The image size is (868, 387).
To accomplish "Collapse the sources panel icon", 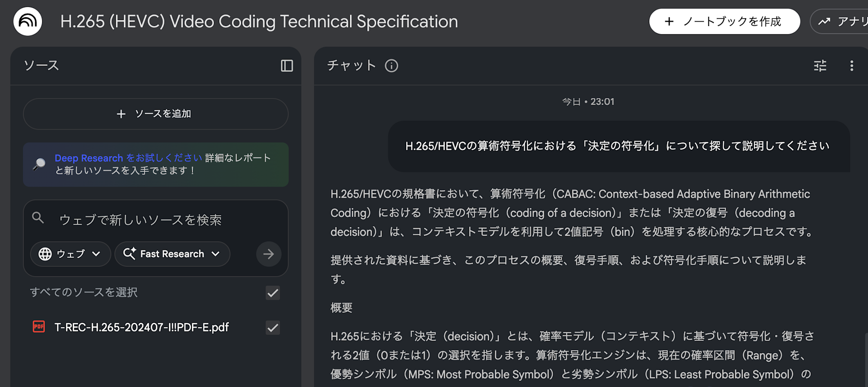I will coord(287,66).
